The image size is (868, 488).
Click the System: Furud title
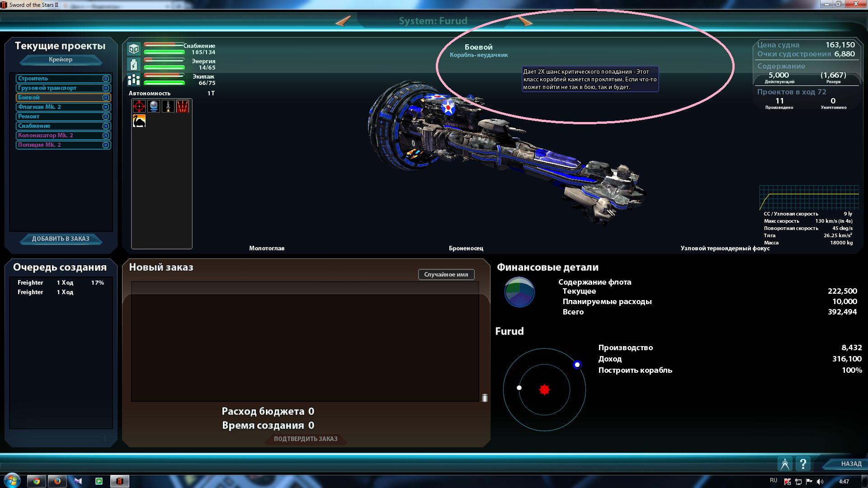coord(433,21)
